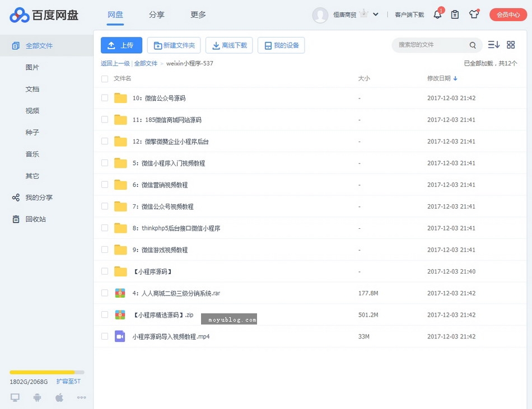The width and height of the screenshot is (532, 409).
Task: Toggle sort arrow next to 修改日期
Action: pyautogui.click(x=455, y=78)
